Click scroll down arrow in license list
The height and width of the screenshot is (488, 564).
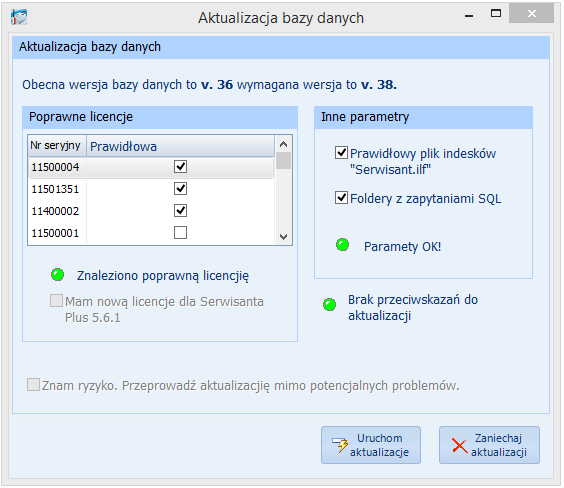pos(283,237)
